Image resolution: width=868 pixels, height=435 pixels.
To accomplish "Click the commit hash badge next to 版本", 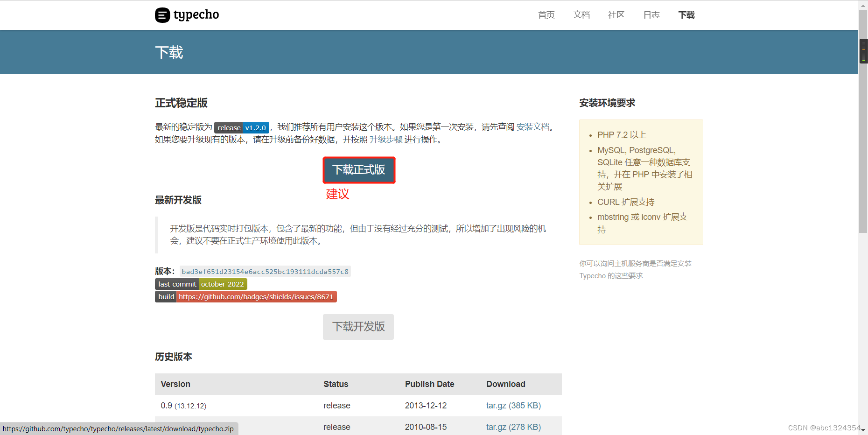I will tap(265, 271).
